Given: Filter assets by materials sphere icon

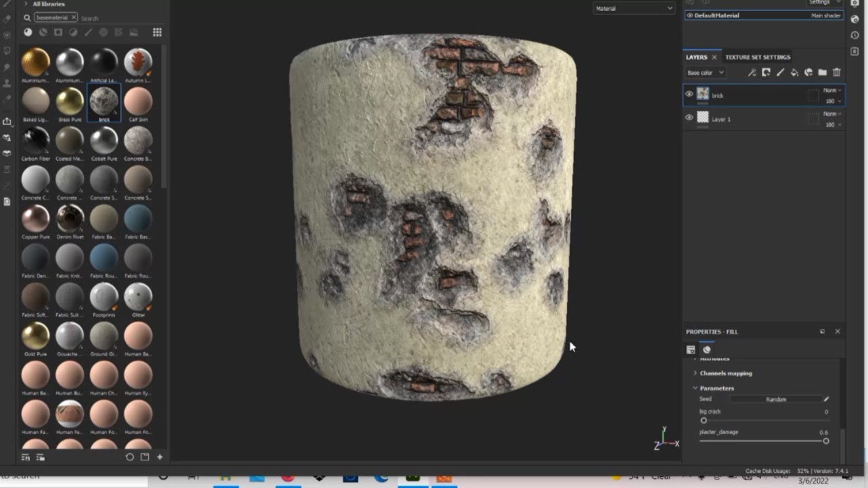Looking at the screenshot, I should [x=28, y=32].
